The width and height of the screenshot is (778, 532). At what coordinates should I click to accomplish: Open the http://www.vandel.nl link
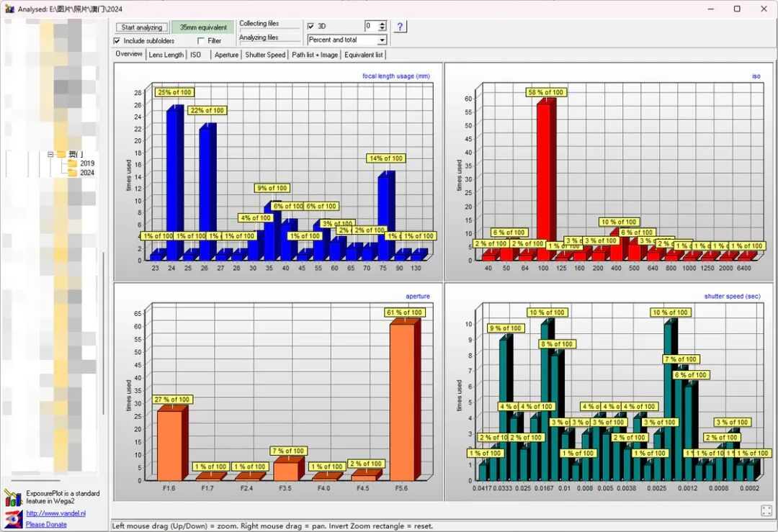click(55, 514)
